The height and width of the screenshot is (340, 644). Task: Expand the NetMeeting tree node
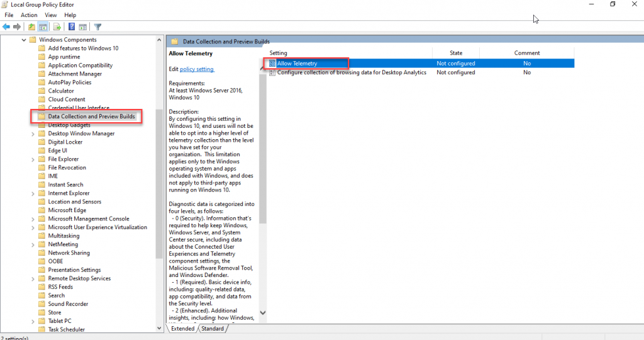(33, 245)
